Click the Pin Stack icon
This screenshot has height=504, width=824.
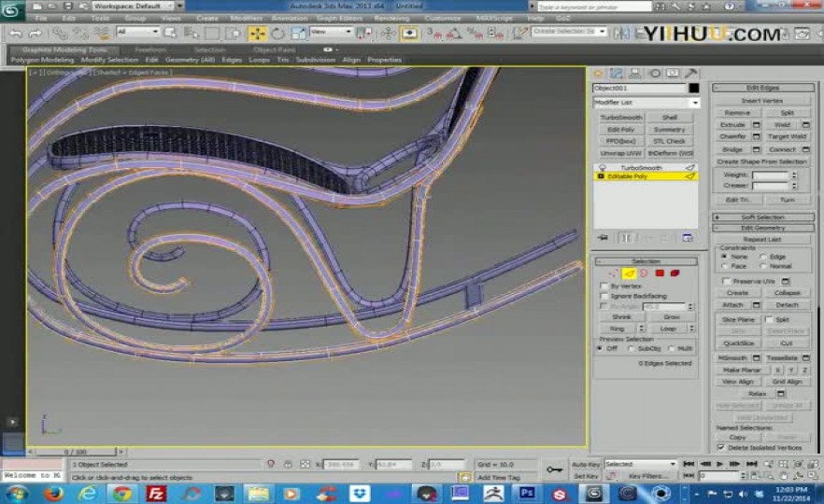click(x=603, y=238)
